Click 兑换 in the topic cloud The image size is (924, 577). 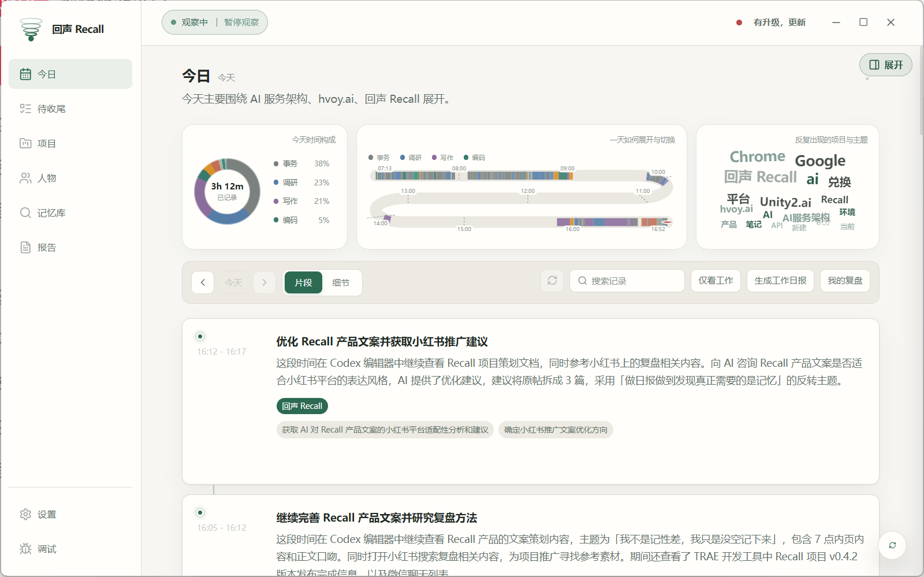(x=840, y=182)
